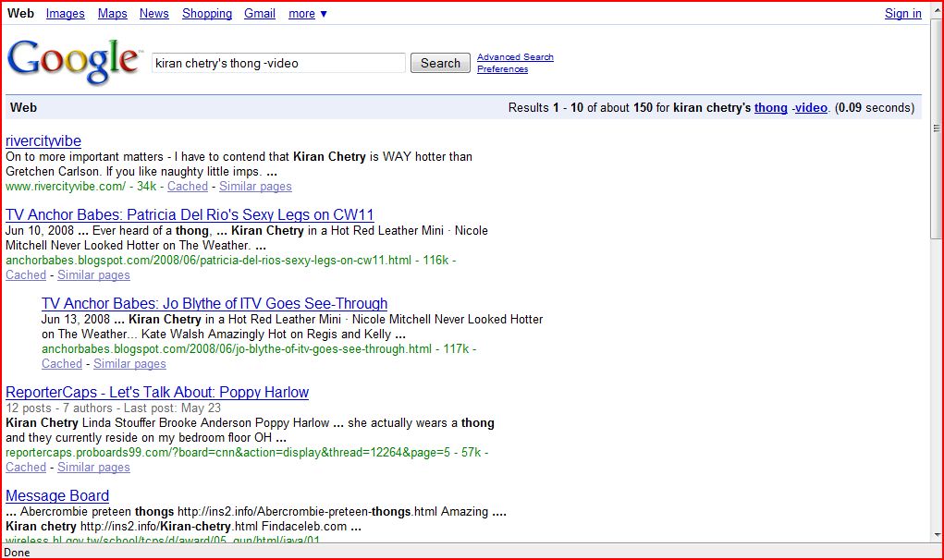Click the 'thong' term link in results summary
This screenshot has height=560, width=944.
(770, 108)
